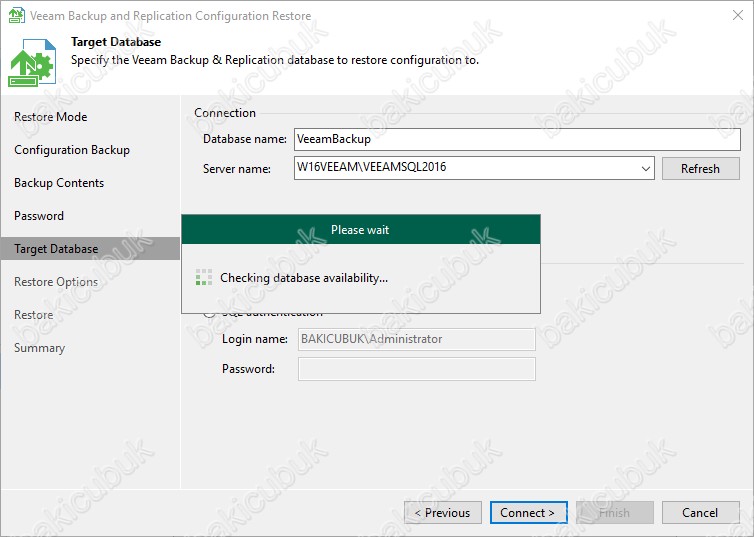754x537 pixels.
Task: Click the loading spinner icon beside Checking database
Action: [x=203, y=278]
